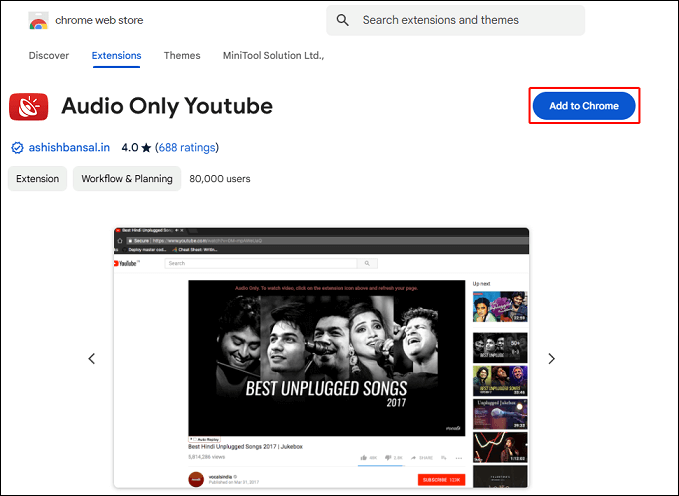Screen dimensions: 679x496
Task: Open the 688 ratings link
Action: 187,148
